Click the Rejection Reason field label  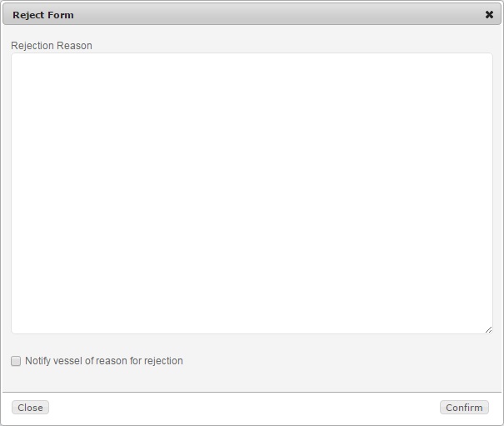(x=52, y=45)
